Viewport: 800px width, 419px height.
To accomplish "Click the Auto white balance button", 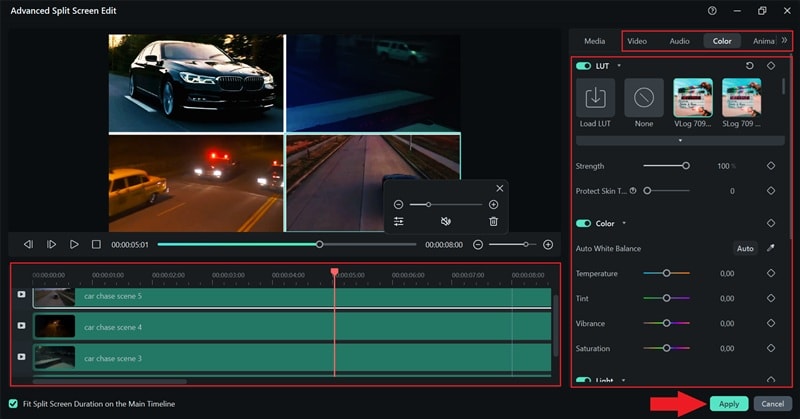I will click(x=745, y=249).
